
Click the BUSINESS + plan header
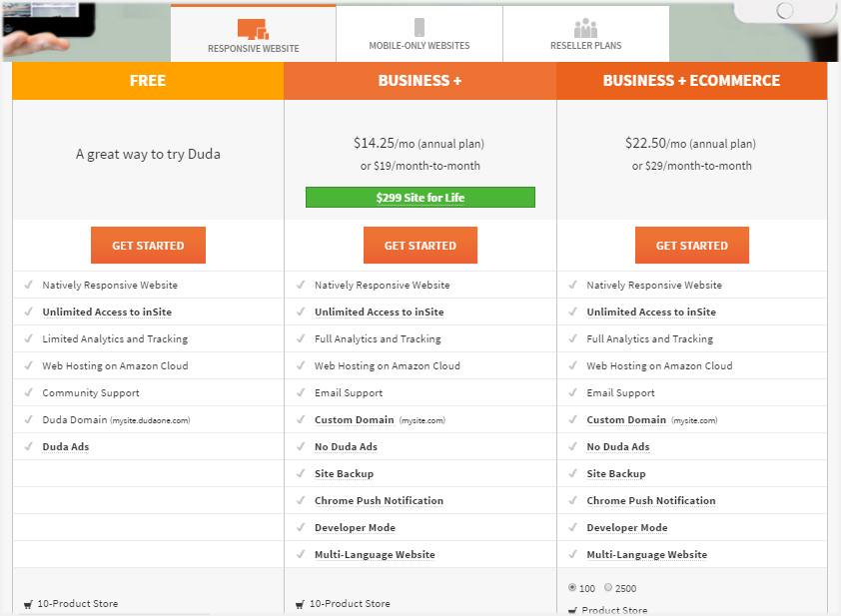[420, 81]
